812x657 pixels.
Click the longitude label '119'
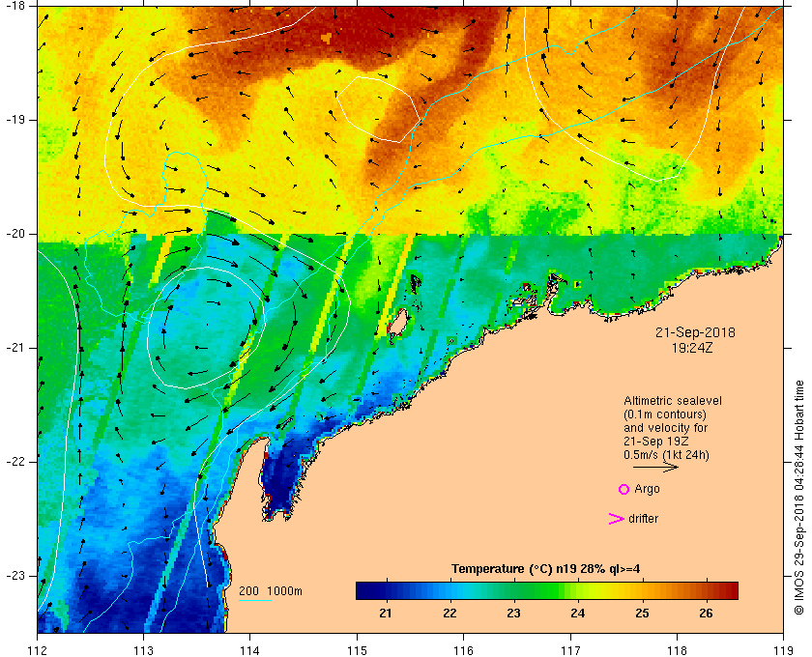(x=784, y=649)
